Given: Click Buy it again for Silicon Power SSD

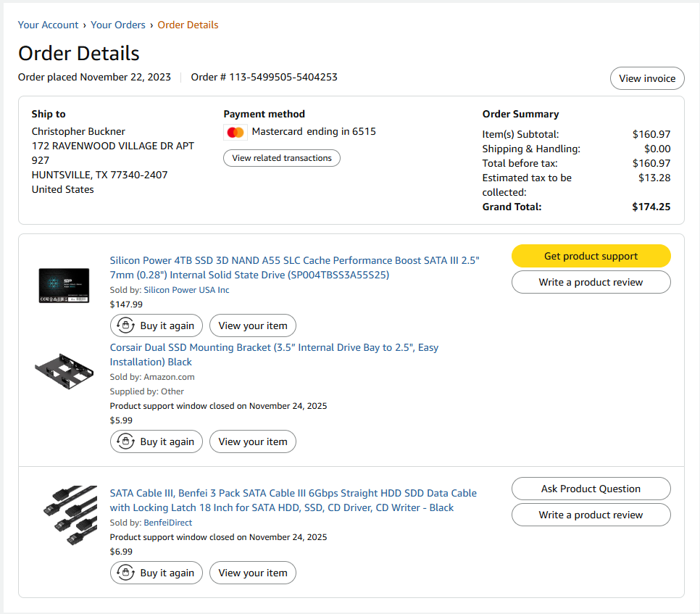Looking at the screenshot, I should click(x=157, y=325).
